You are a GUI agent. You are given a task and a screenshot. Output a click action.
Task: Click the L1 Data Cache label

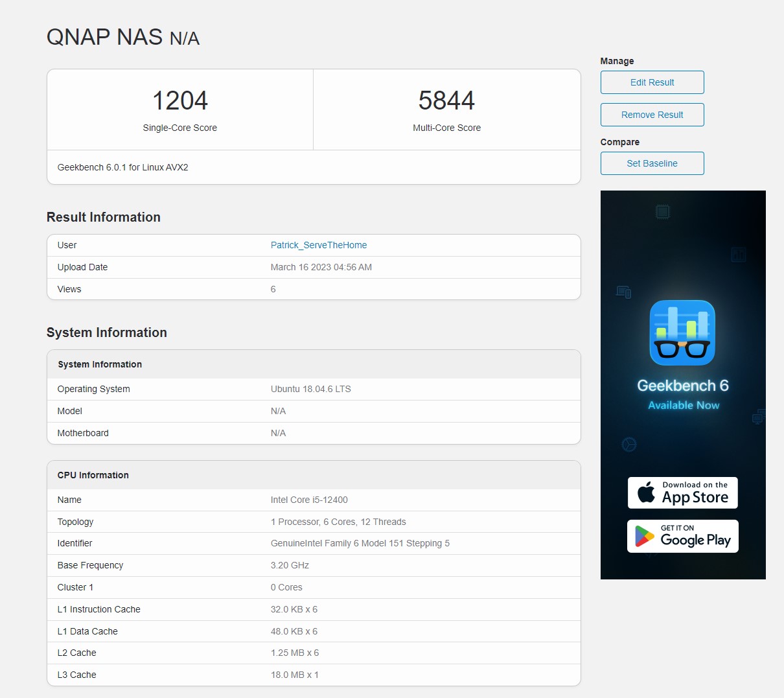87,631
